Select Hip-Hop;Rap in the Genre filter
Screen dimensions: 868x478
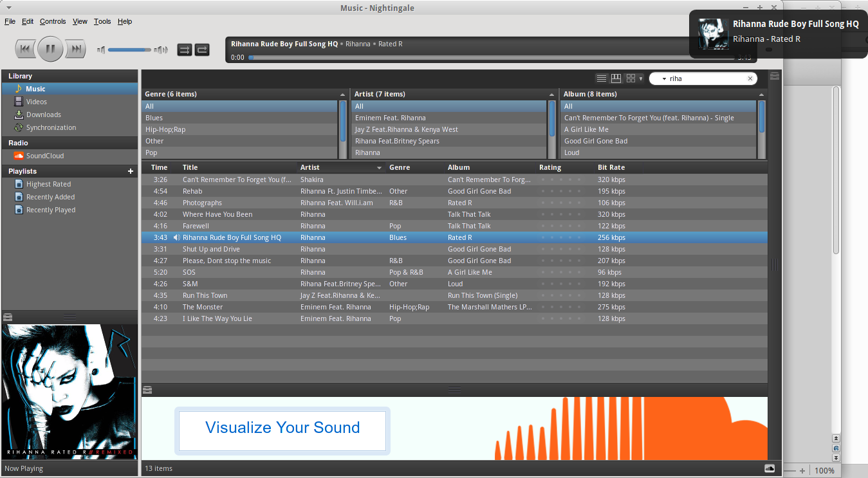pos(239,129)
